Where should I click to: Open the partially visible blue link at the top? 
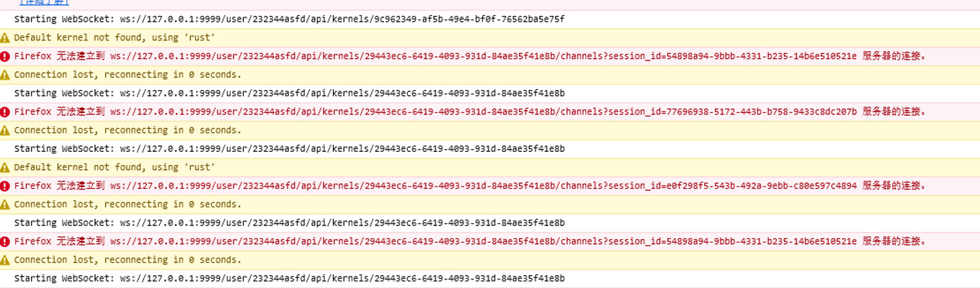[x=44, y=3]
